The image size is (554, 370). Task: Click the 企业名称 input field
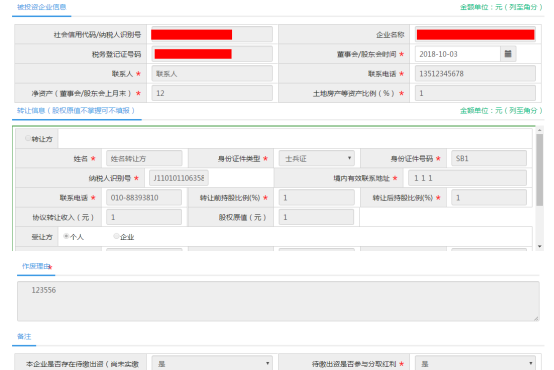[475, 34]
